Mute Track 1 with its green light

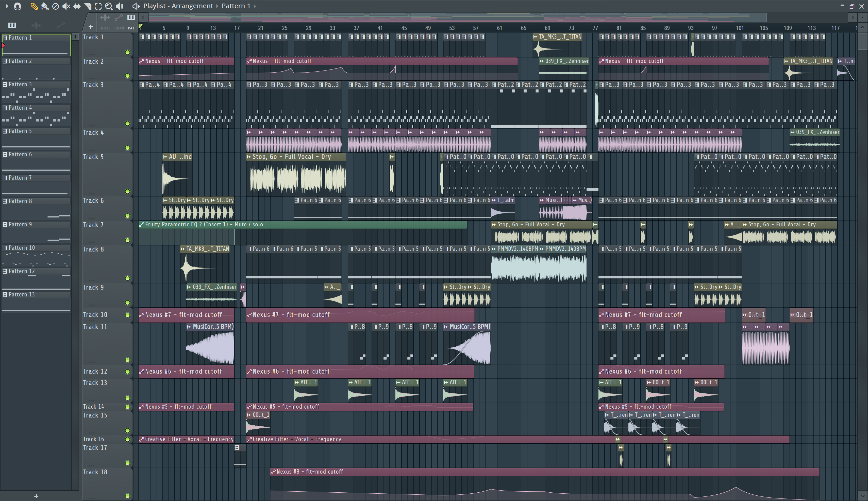tap(127, 52)
